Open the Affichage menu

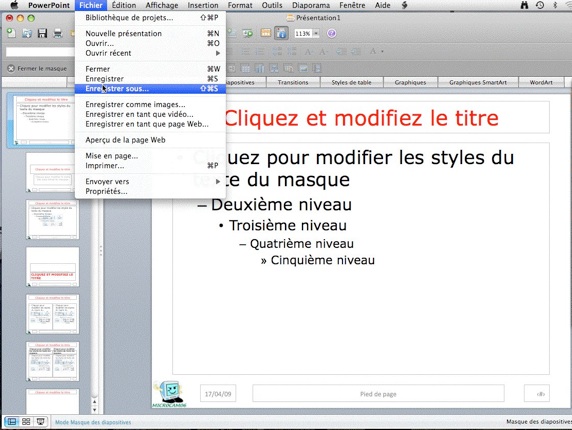pyautogui.click(x=162, y=5)
